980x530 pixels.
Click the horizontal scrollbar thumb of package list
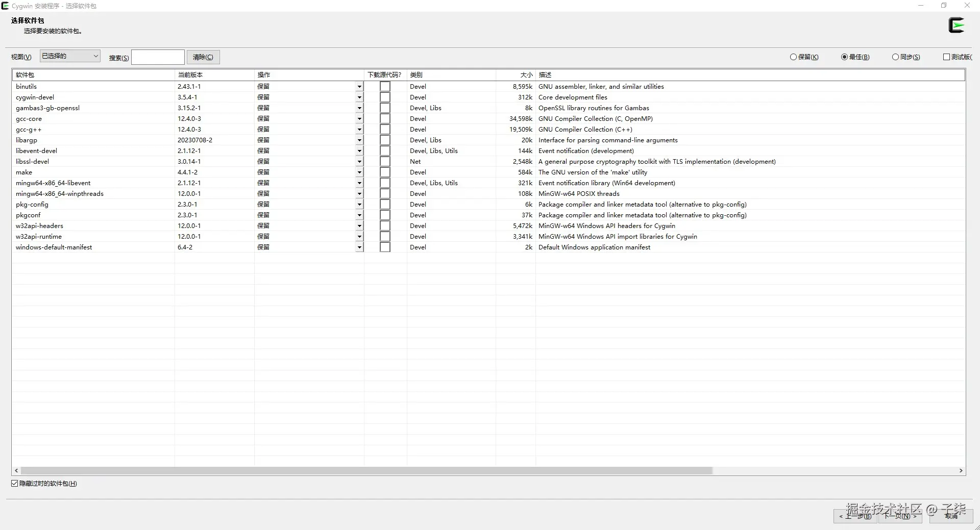pyautogui.click(x=366, y=471)
